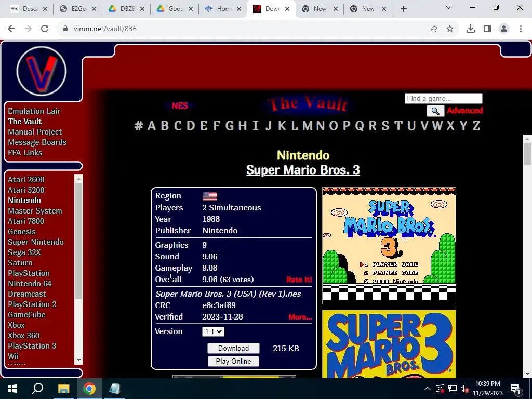Open FFA Links in sidebar

[25, 153]
